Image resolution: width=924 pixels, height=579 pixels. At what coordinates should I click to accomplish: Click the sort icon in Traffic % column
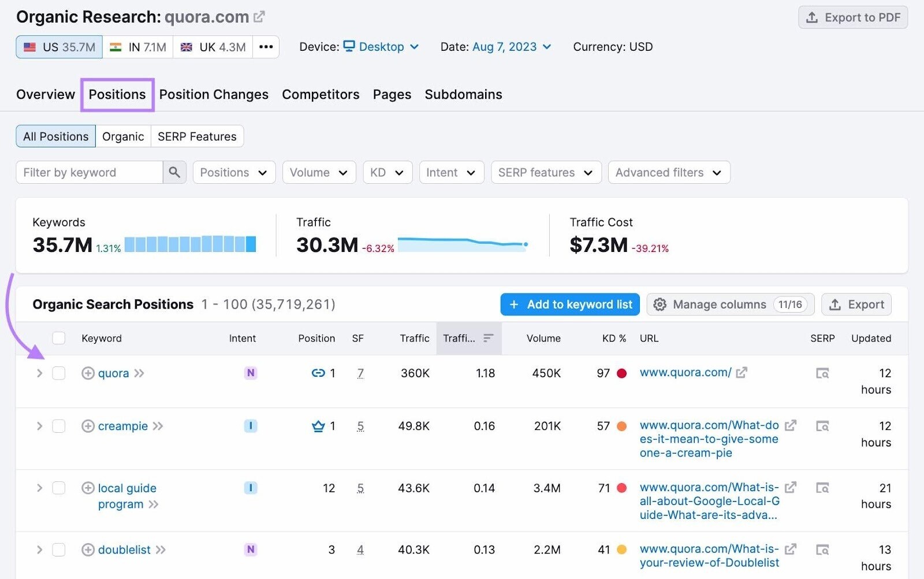point(489,338)
